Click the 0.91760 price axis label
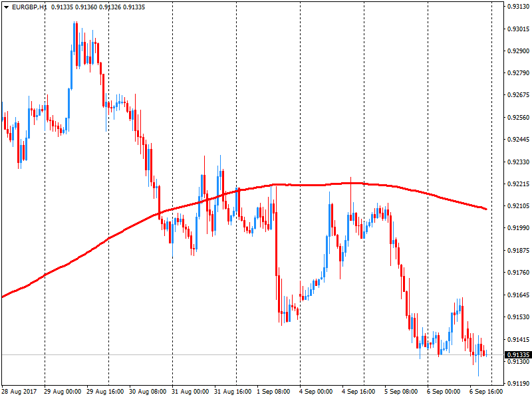Screen dimensions: 532x399 click(x=518, y=273)
